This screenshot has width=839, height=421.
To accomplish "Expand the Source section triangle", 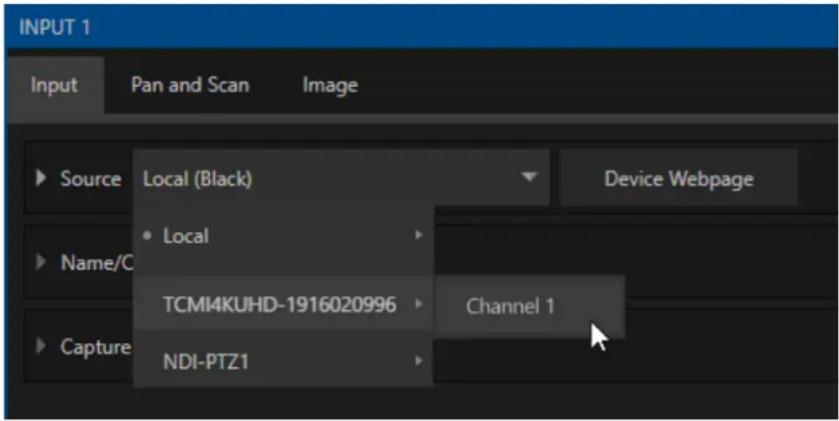I will click(x=41, y=178).
